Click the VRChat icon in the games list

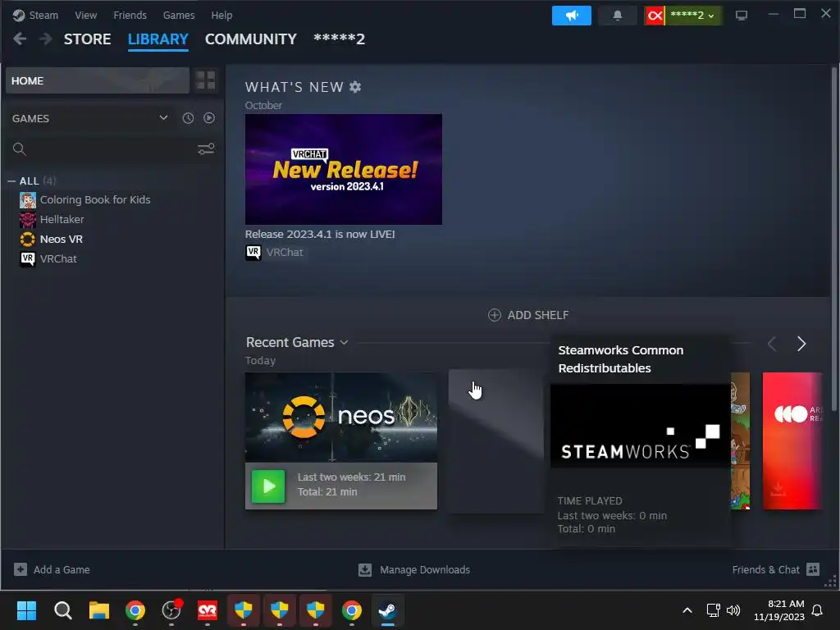pos(28,258)
